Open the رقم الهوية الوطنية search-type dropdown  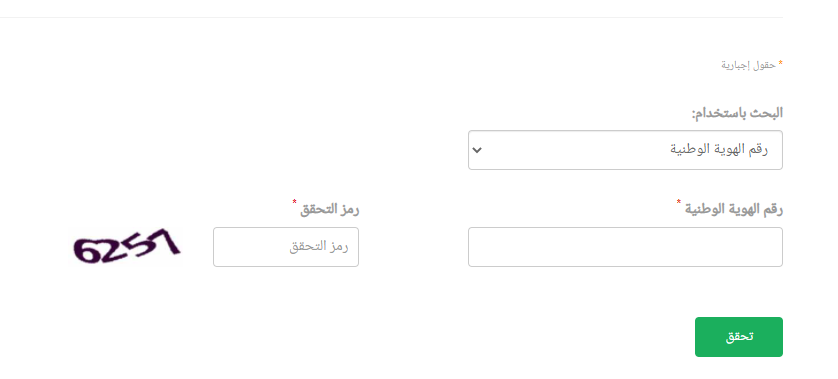coord(625,150)
